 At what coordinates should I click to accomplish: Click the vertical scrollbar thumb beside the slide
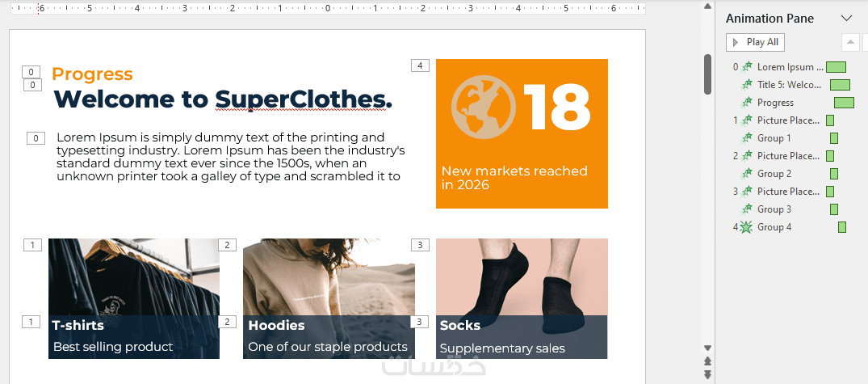tap(707, 74)
